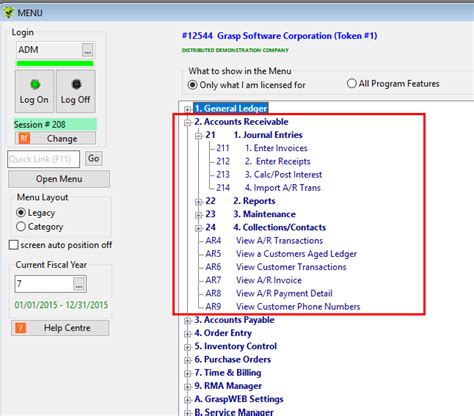Collapse the 21 Journal Entries node

199,135
